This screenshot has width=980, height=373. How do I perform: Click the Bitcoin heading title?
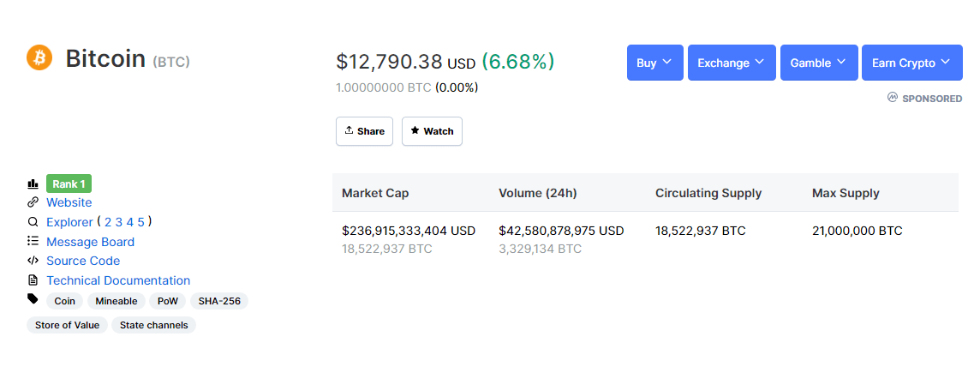pyautogui.click(x=105, y=59)
